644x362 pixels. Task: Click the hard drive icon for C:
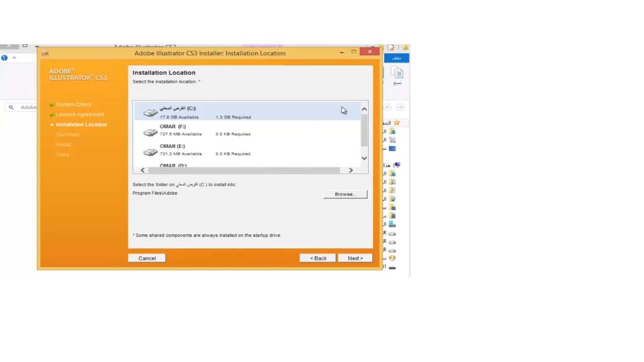click(150, 113)
